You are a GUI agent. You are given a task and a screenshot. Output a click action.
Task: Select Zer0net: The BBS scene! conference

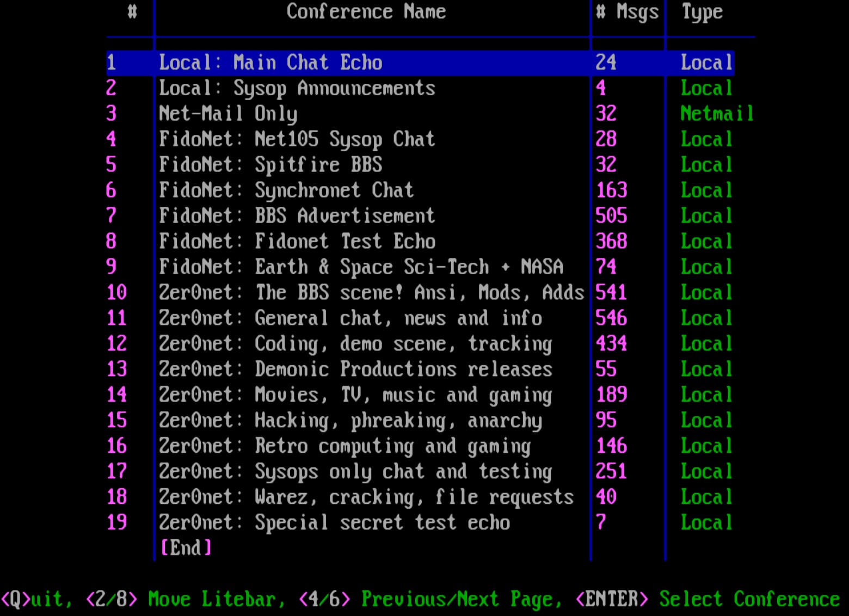[372, 293]
